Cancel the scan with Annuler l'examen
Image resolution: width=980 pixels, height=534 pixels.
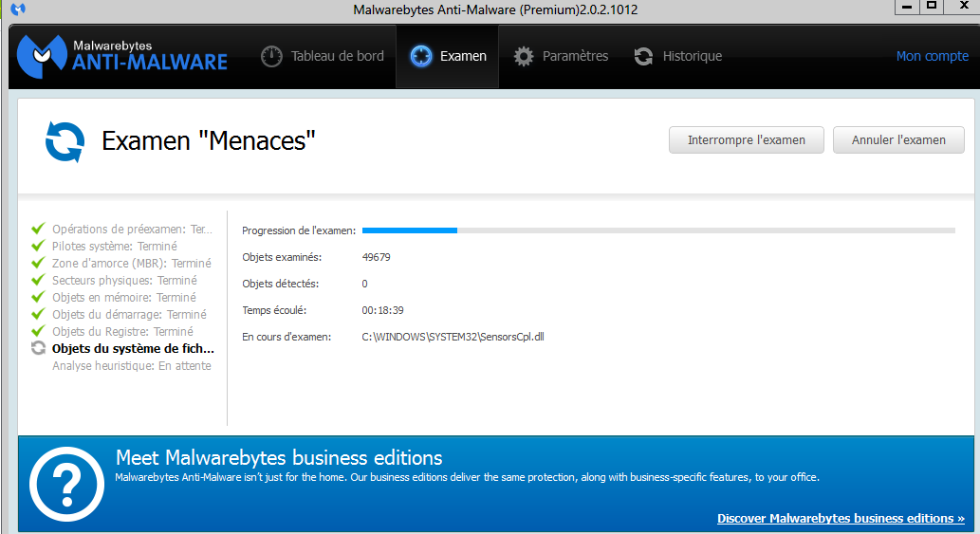pyautogui.click(x=898, y=139)
